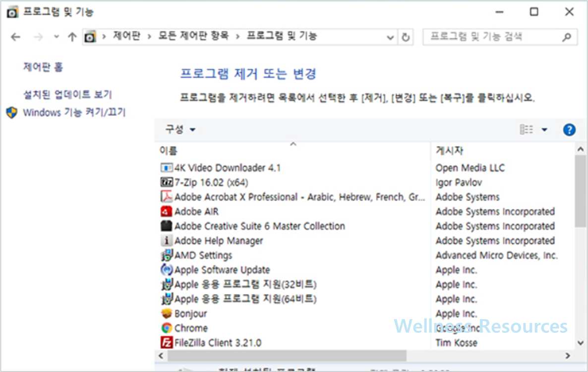
Task: Go up one level with the up arrow
Action: click(72, 37)
